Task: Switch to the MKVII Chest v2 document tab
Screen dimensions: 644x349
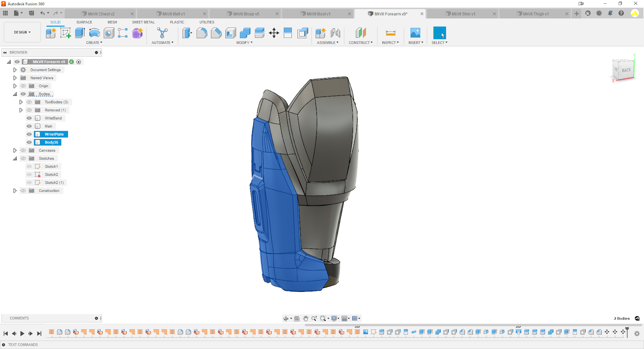Action: coord(101,14)
